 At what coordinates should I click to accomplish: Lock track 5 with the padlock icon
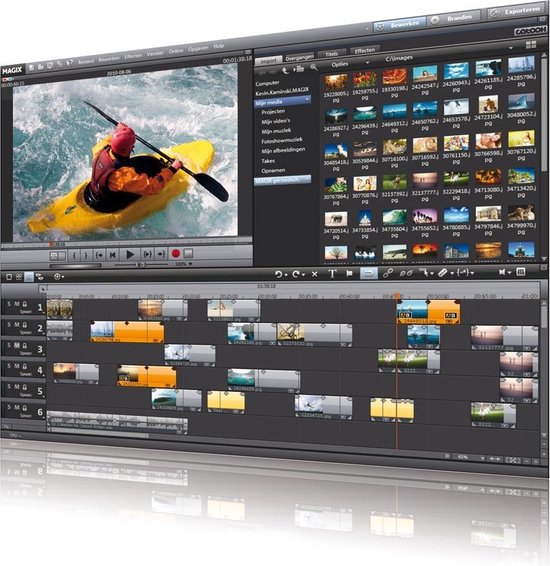click(25, 387)
